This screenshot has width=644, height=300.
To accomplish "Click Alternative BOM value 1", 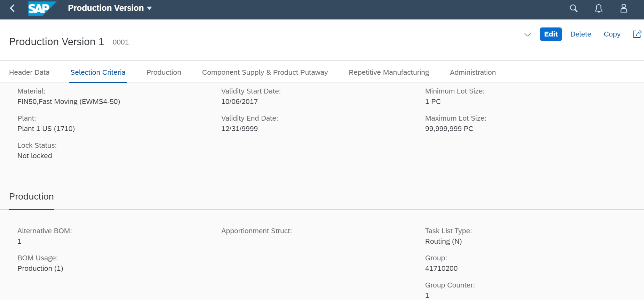I will point(19,241).
